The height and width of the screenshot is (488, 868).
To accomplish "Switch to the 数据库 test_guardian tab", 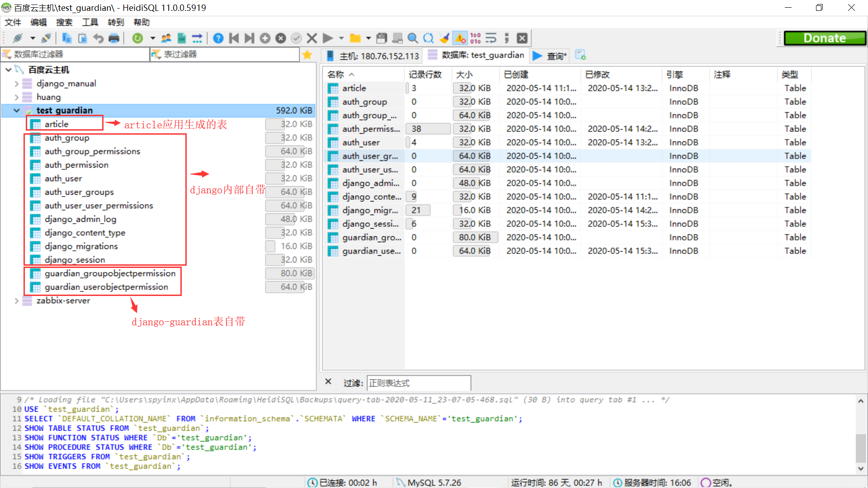I will [476, 55].
